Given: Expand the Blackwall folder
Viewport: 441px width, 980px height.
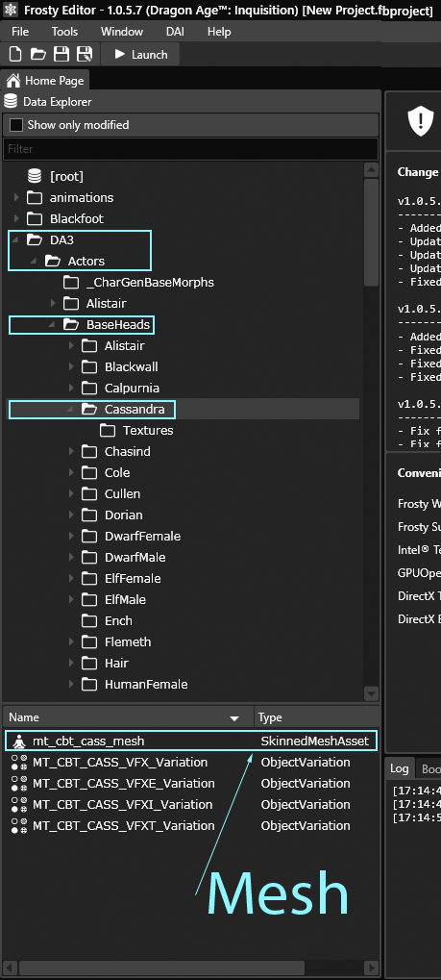Looking at the screenshot, I should (72, 366).
